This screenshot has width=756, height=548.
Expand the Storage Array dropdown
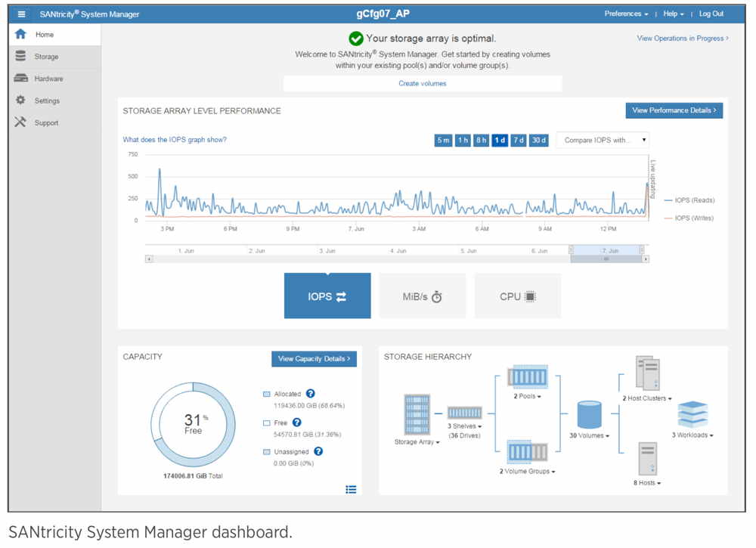[417, 442]
